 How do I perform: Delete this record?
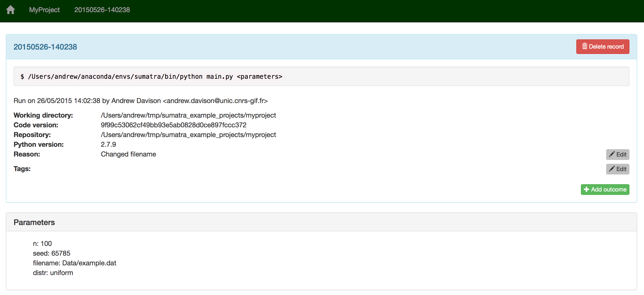603,47
